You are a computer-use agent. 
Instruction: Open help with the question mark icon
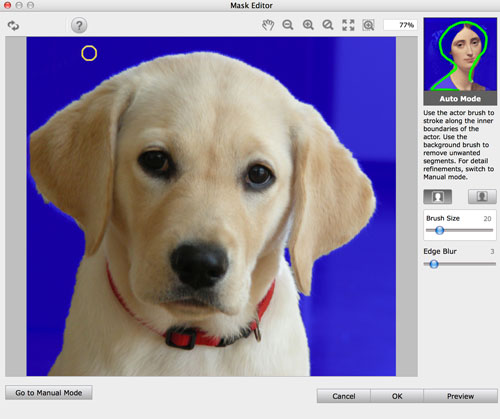click(x=79, y=25)
